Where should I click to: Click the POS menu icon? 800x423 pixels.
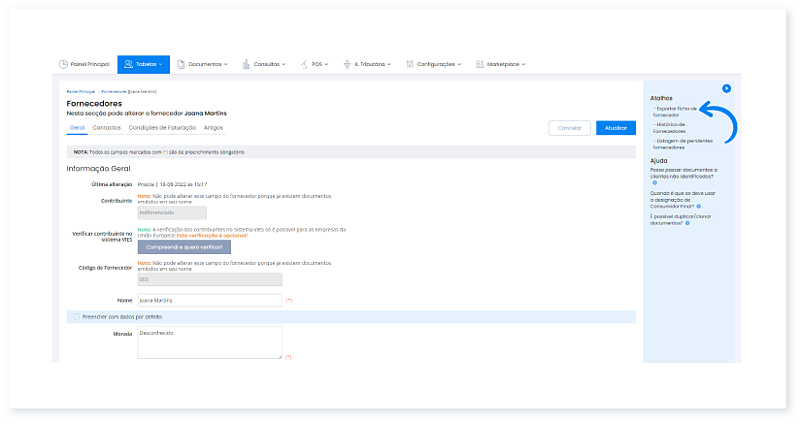(x=304, y=64)
